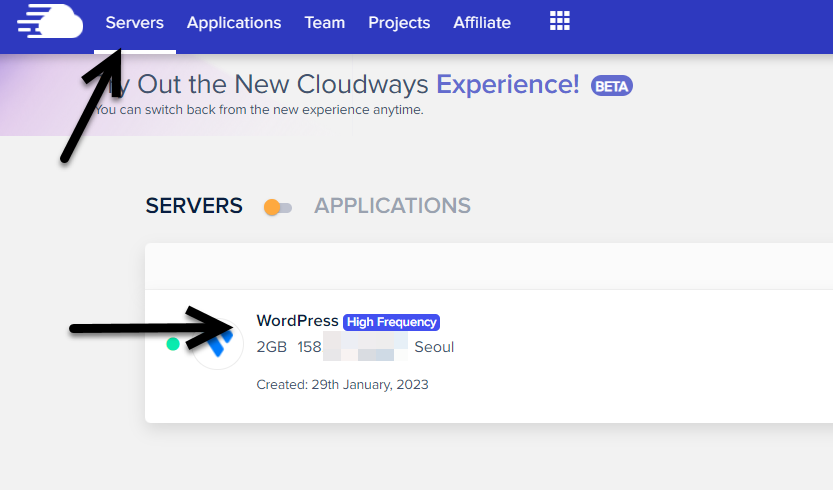Click the High Frequency badge
Viewport: 833px width, 490px height.
[392, 322]
